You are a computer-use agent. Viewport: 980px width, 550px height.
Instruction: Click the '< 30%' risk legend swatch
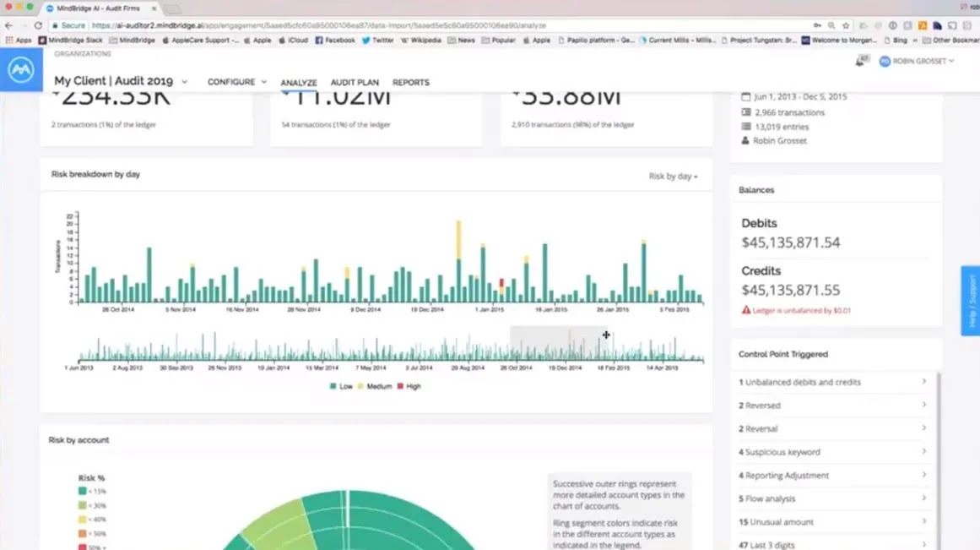point(83,505)
